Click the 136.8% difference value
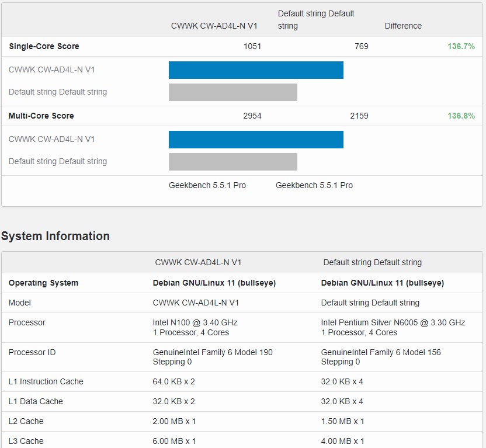This screenshot has width=486, height=448. 461,116
